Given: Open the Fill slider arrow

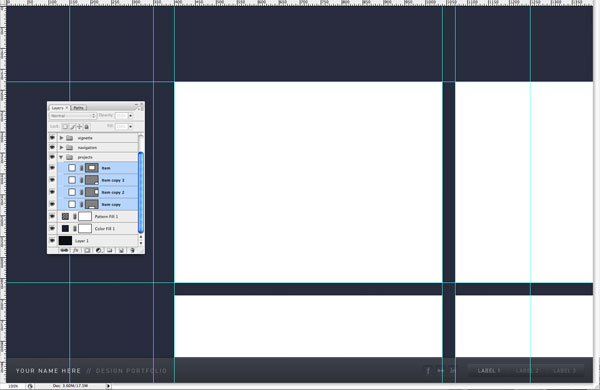Looking at the screenshot, I should (x=130, y=126).
